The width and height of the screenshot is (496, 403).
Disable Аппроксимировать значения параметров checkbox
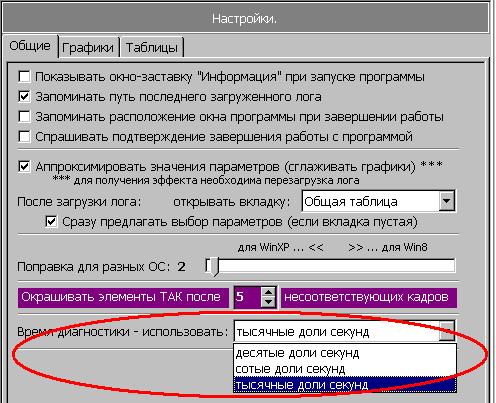(x=24, y=166)
